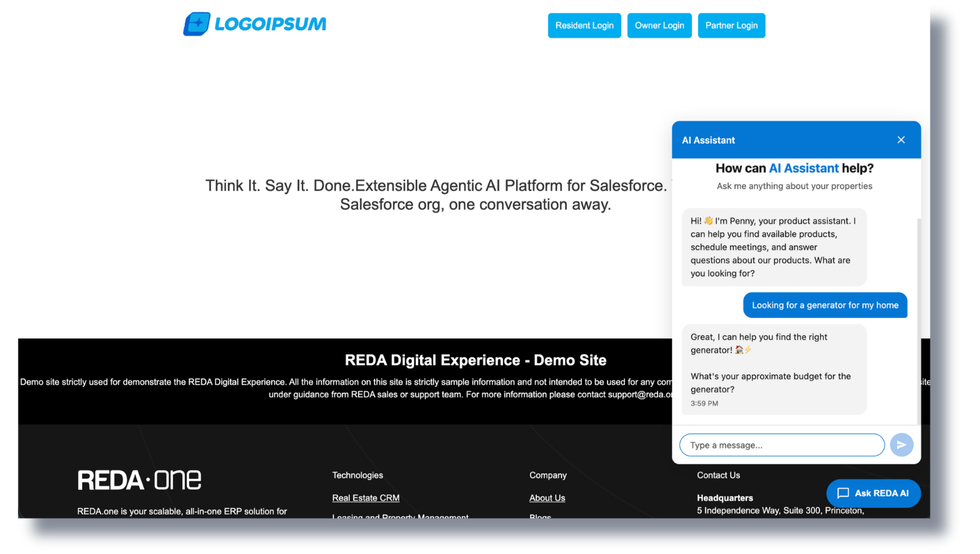Click the Headquarters address in footer
980x554 pixels.
[x=780, y=511]
